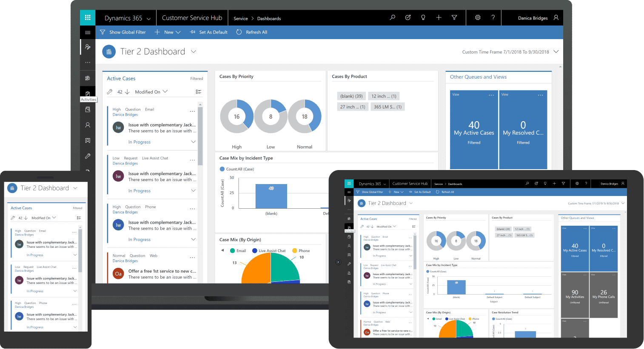Open the settings gear on the tablet

coord(577,184)
